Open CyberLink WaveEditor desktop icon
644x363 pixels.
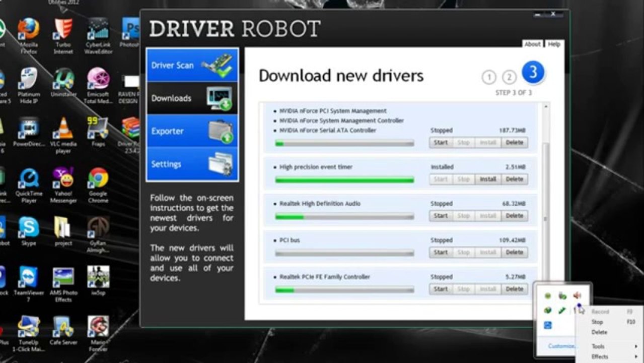click(98, 35)
